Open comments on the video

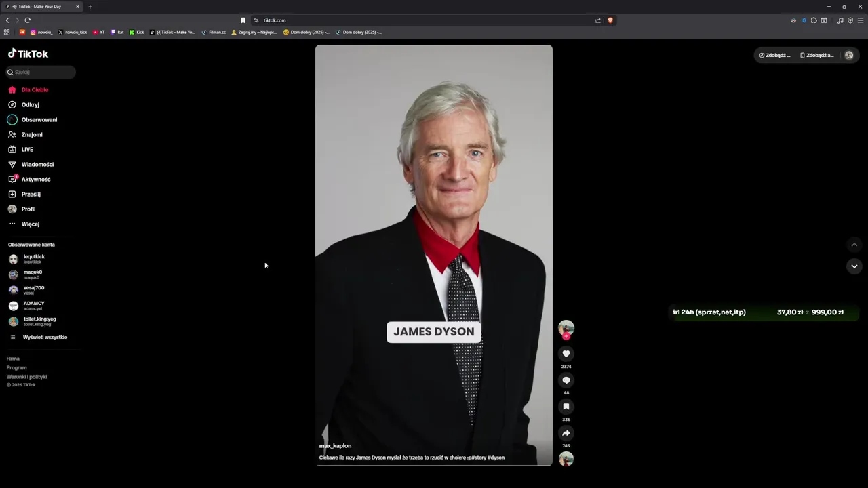click(x=566, y=380)
